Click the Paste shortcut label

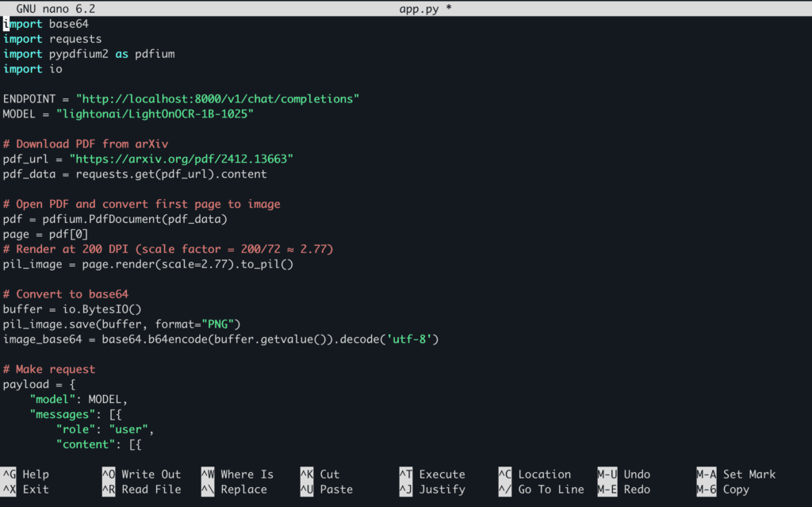pyautogui.click(x=336, y=490)
